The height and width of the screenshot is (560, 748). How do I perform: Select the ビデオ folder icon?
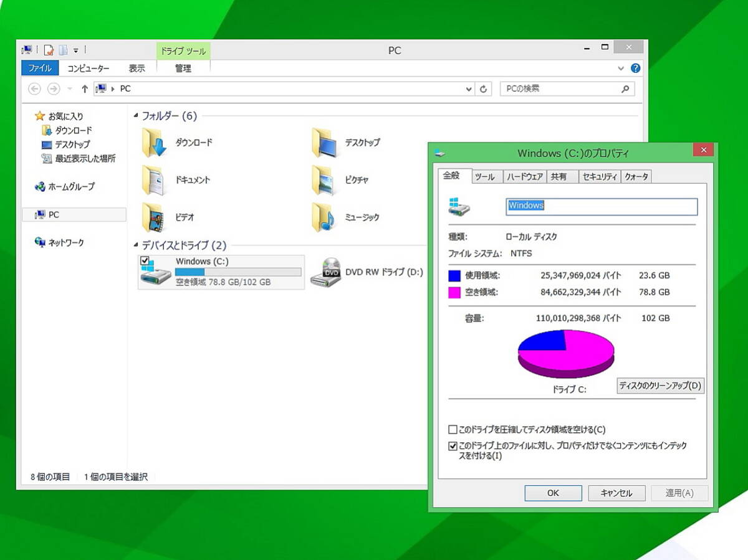coord(153,217)
